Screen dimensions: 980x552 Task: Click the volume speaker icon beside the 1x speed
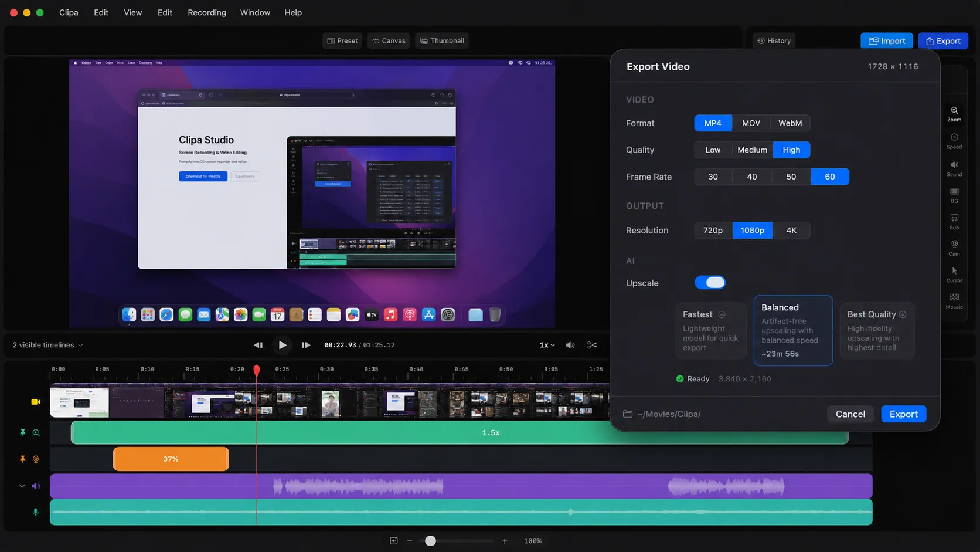(x=570, y=345)
